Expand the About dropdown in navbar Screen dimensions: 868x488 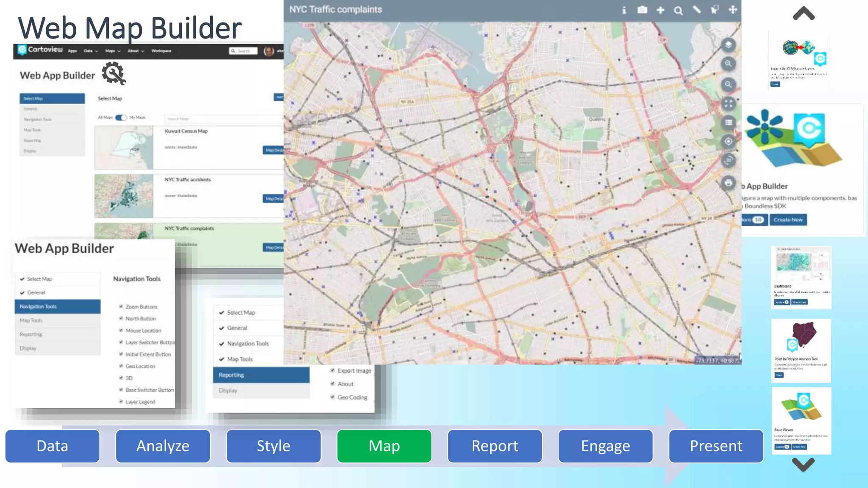coord(136,51)
